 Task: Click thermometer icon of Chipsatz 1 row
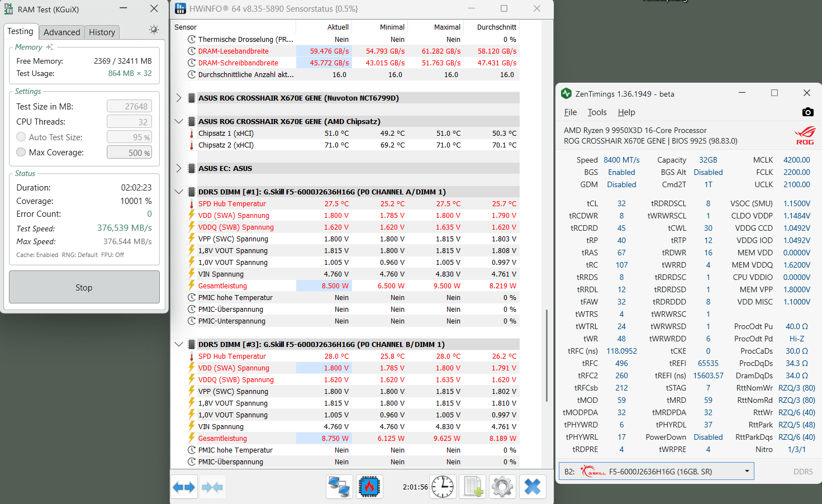click(x=192, y=133)
